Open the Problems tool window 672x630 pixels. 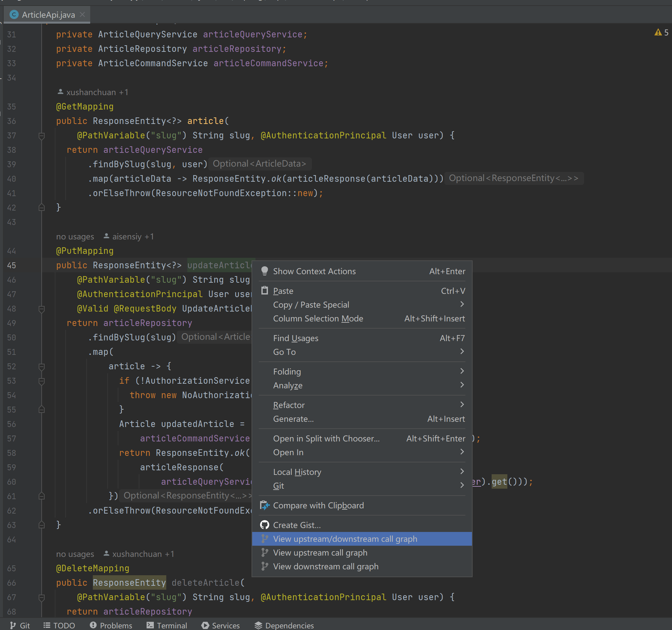click(x=111, y=625)
